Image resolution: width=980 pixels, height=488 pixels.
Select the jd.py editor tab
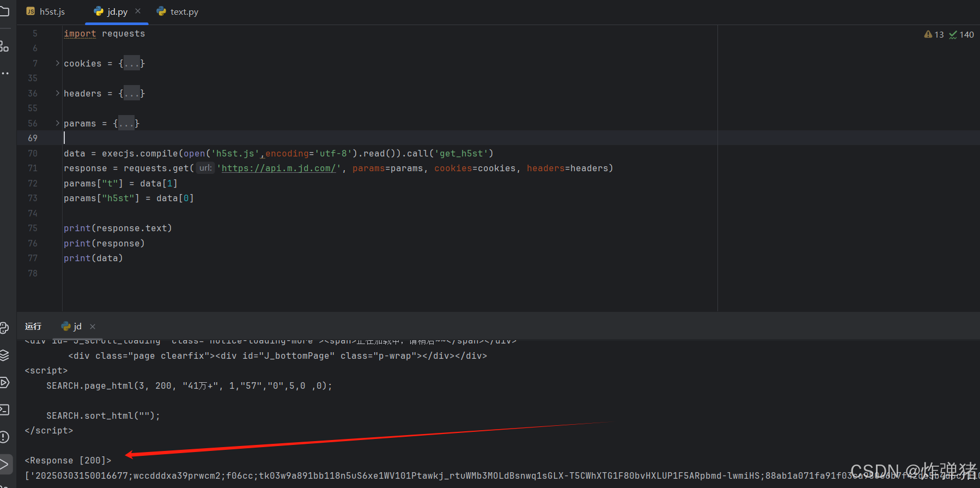117,11
